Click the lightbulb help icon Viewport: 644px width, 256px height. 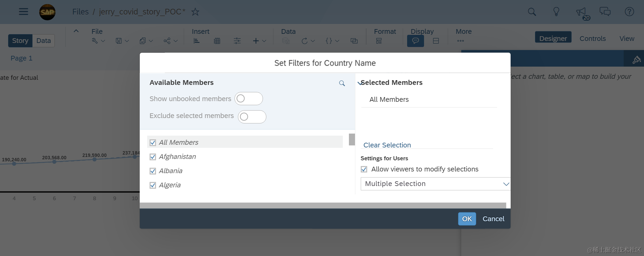pyautogui.click(x=556, y=12)
